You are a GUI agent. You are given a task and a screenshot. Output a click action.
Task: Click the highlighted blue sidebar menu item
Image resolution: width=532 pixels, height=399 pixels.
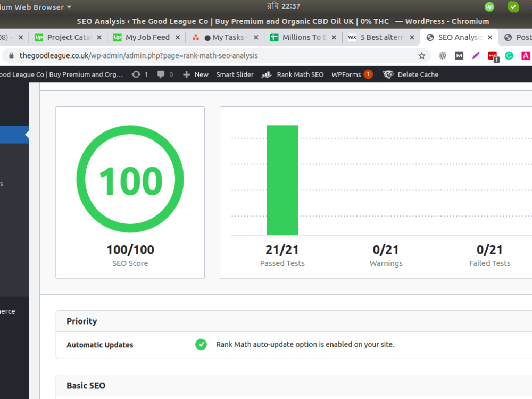14,135
